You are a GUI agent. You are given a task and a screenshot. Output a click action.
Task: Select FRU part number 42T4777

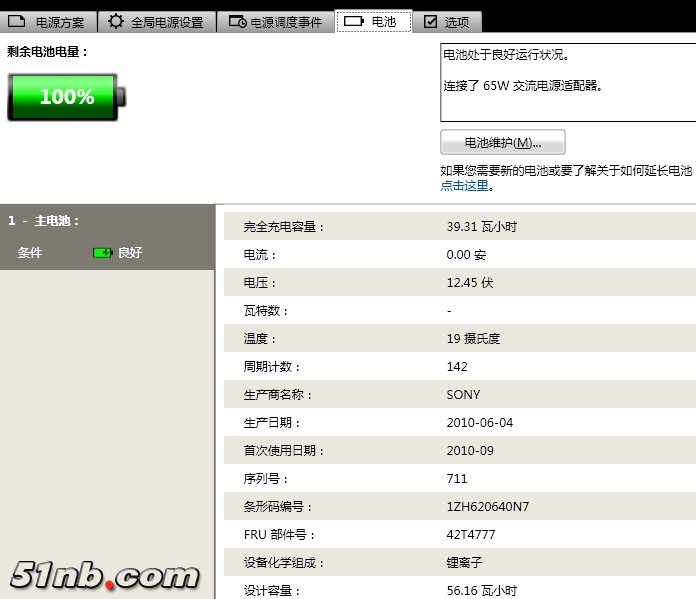tap(471, 535)
